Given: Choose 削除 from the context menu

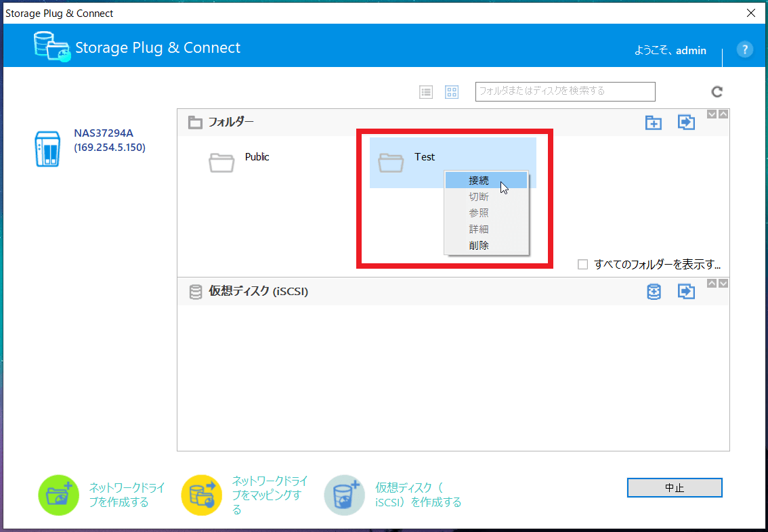Looking at the screenshot, I should 486,245.
